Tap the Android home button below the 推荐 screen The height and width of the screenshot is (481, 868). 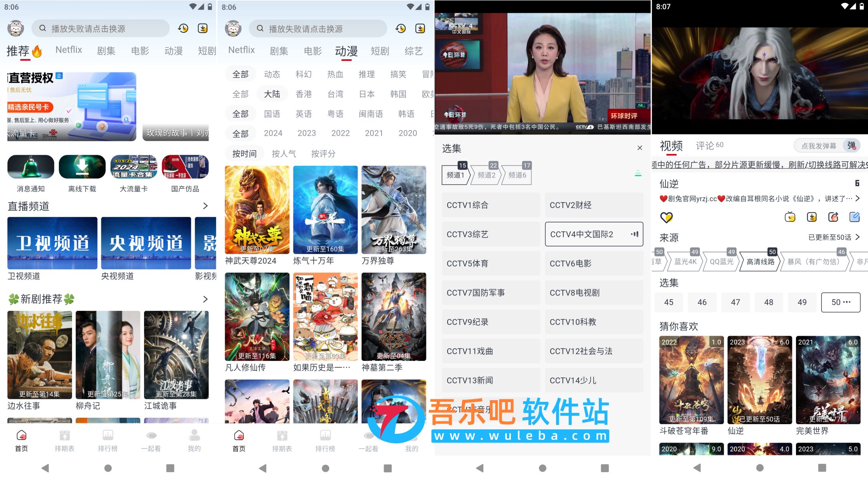click(108, 468)
